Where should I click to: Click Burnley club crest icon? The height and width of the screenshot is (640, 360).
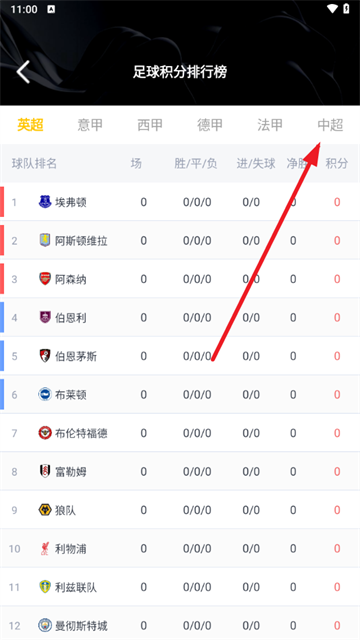tap(44, 317)
